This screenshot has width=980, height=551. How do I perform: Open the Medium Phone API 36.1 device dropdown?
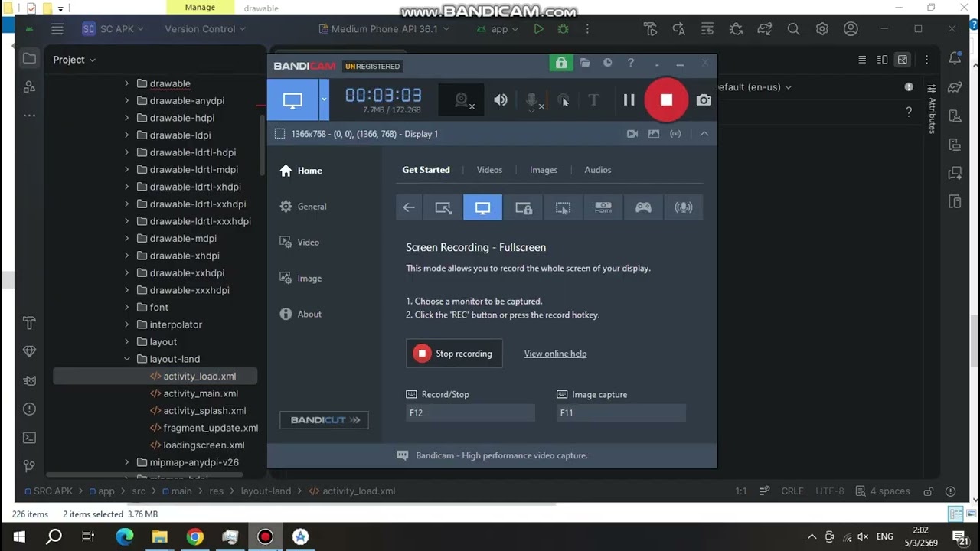[x=386, y=29]
